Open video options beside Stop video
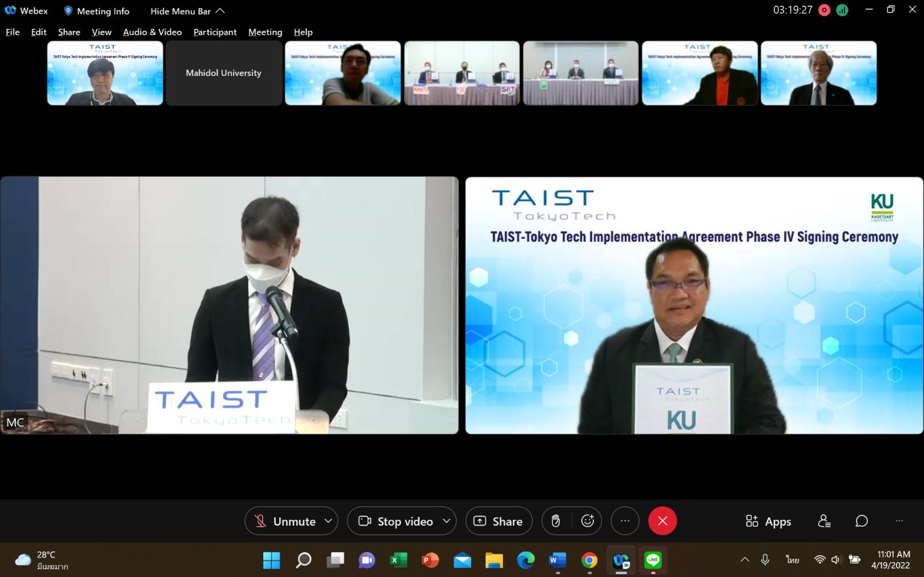 (x=447, y=520)
